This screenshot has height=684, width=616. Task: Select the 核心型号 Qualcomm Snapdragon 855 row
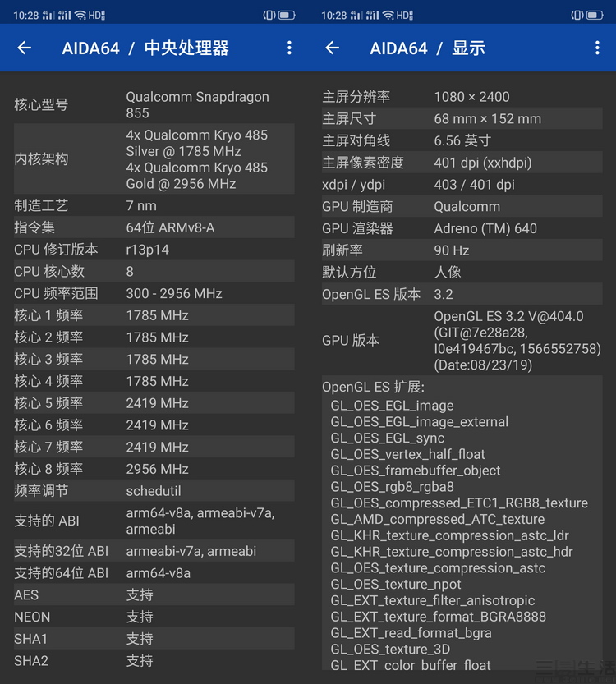[x=154, y=105]
